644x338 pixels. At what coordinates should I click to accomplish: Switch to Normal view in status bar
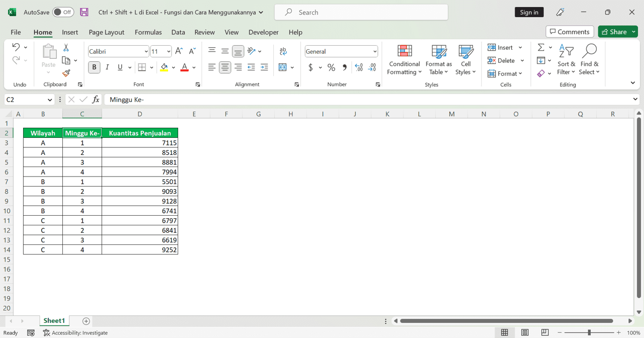click(x=505, y=332)
